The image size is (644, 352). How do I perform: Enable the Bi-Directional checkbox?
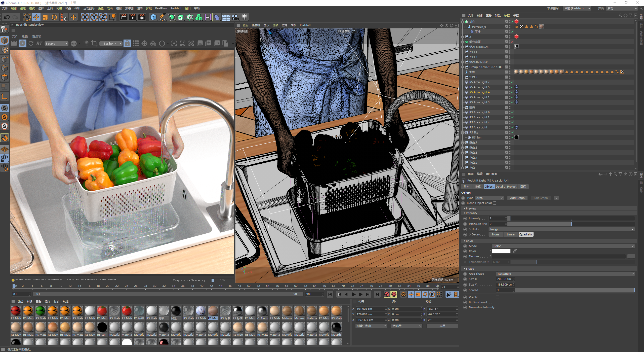point(497,302)
